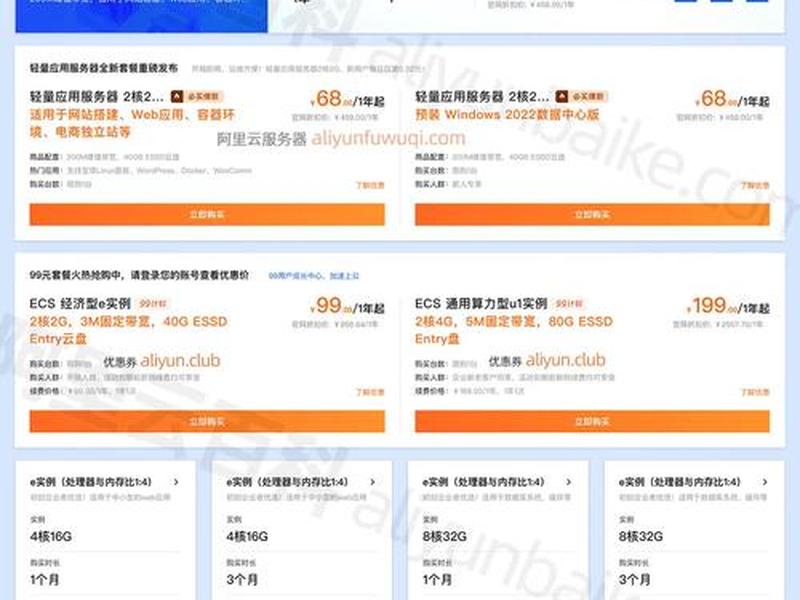Click the 2核4G, 5M固定带宽 spec text
800x600 pixels.
tap(514, 330)
